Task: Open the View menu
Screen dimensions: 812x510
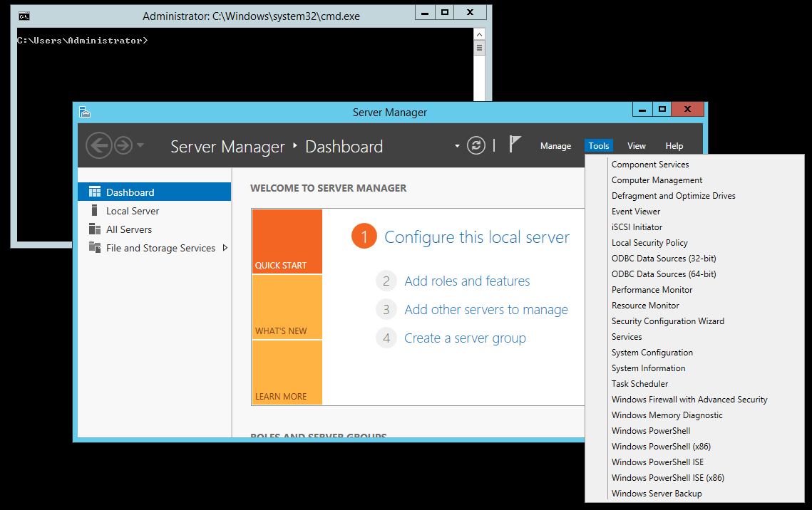Action: (x=637, y=146)
